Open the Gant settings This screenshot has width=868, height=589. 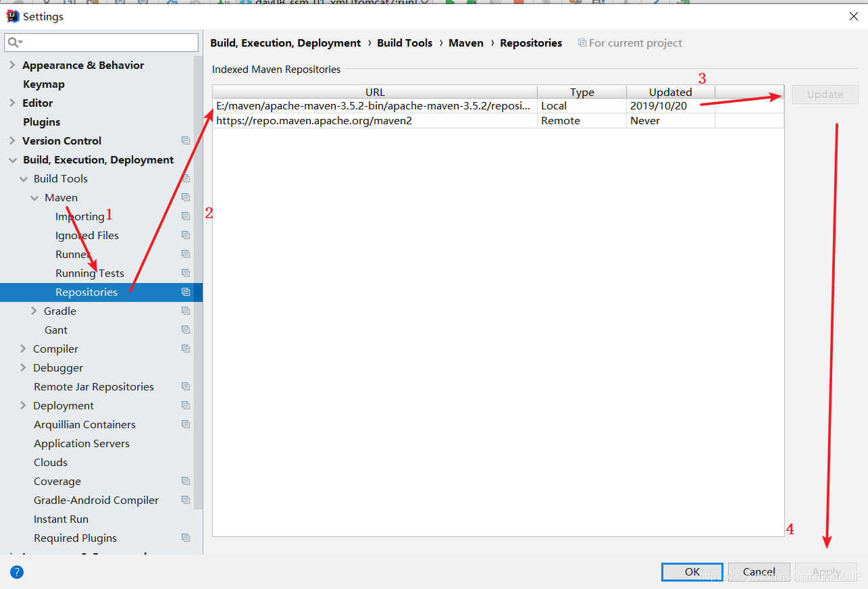coord(56,330)
